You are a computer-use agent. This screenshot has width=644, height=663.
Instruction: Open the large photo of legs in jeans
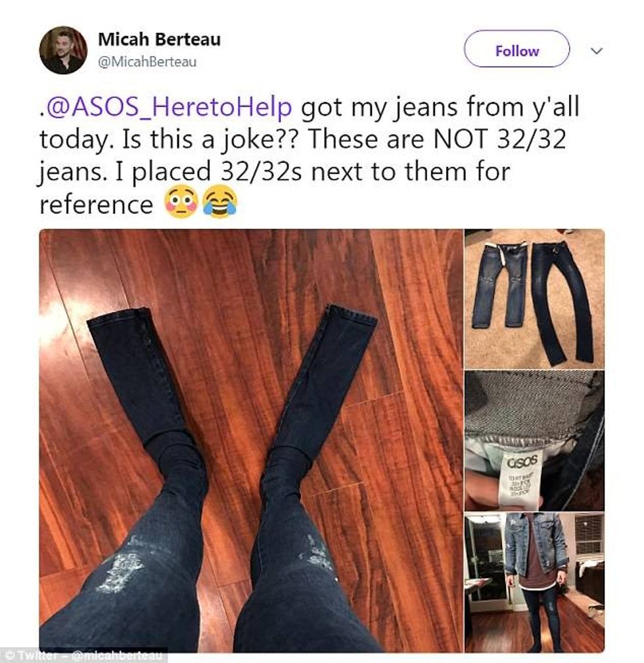[x=251, y=440]
